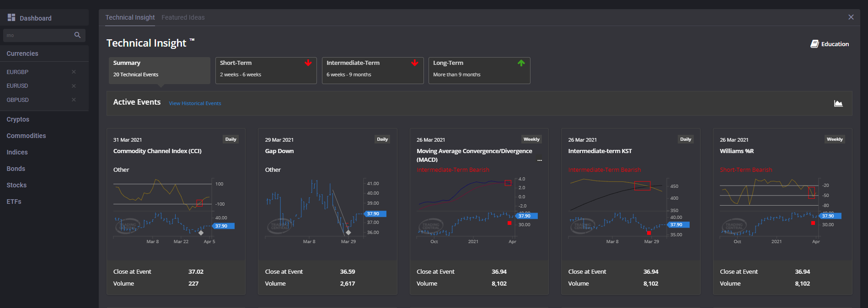The width and height of the screenshot is (868, 308).
Task: Remove EURUSD from the currencies list
Action: pyautogui.click(x=74, y=86)
